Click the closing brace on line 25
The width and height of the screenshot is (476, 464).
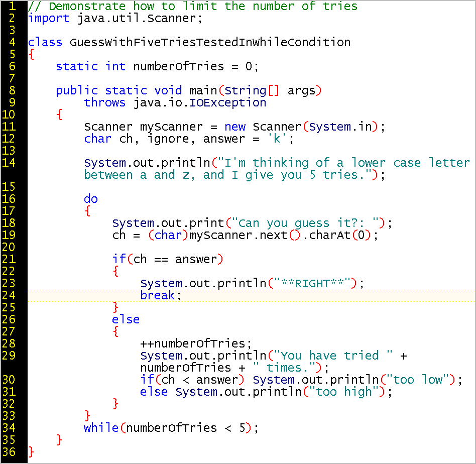click(x=115, y=307)
